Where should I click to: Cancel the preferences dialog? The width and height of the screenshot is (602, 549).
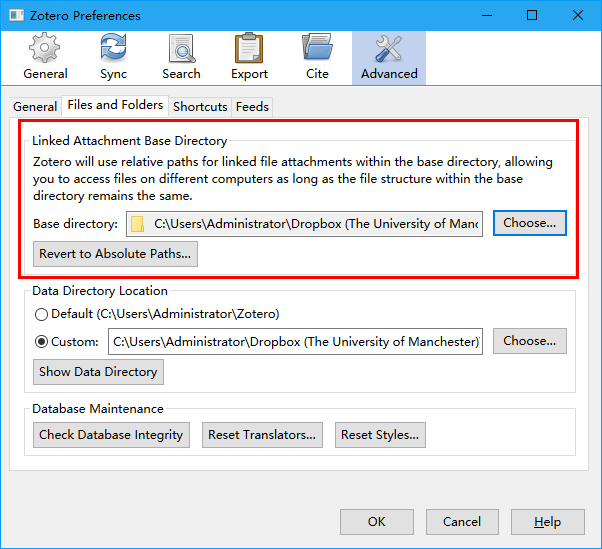[462, 522]
